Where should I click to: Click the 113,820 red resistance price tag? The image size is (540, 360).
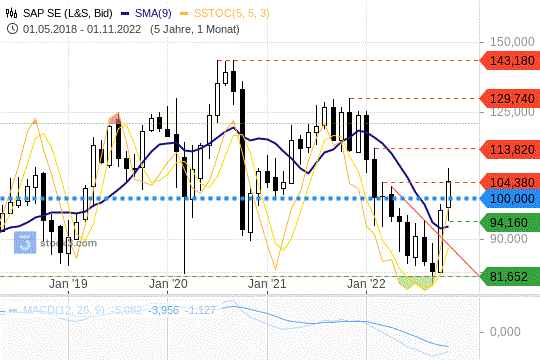click(510, 150)
